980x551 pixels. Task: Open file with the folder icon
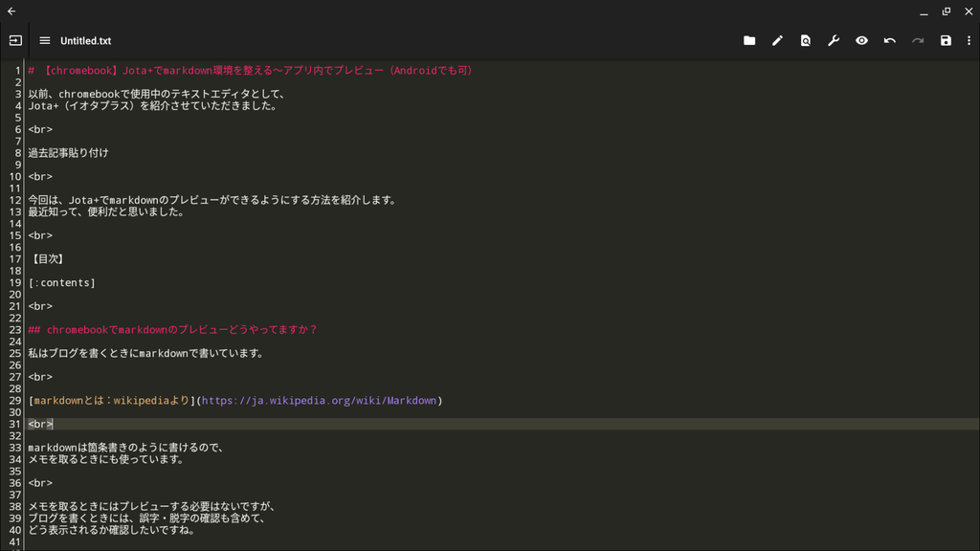(x=748, y=40)
